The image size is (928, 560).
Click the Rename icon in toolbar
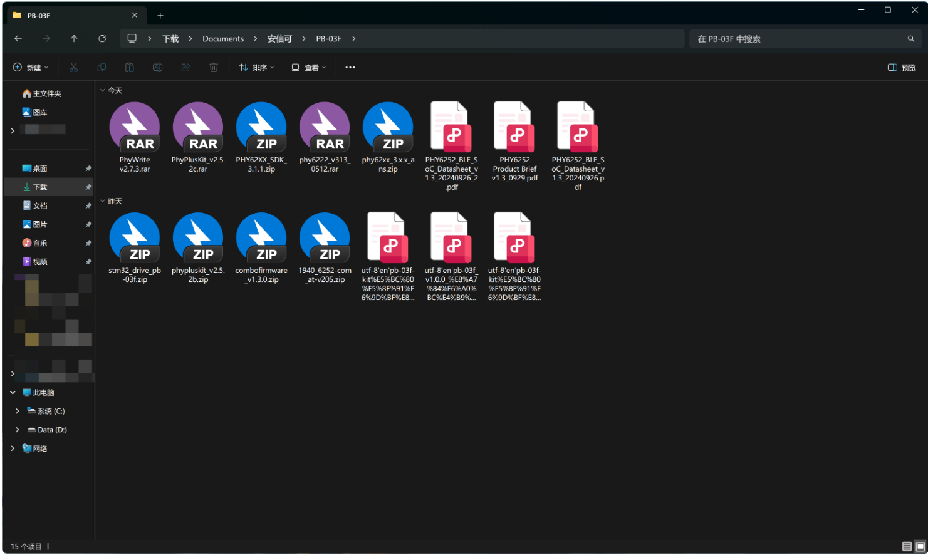click(157, 67)
